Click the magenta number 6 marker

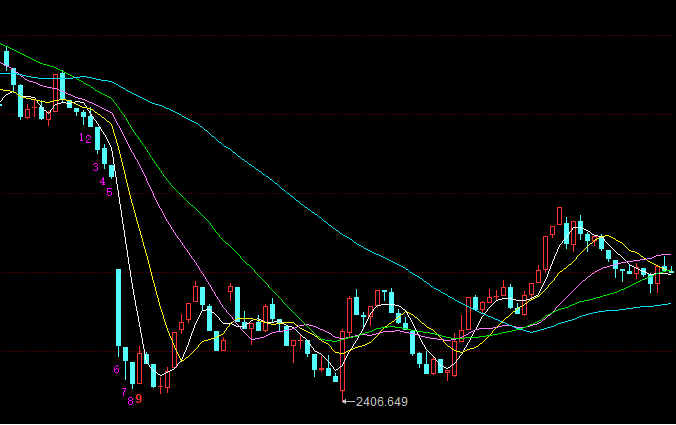point(116,369)
